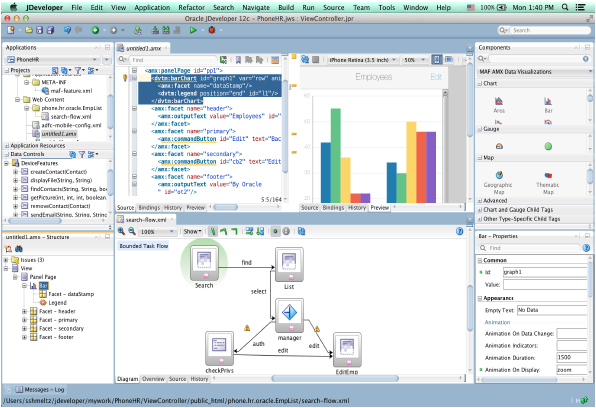Click the green Back navigation icon
Image resolution: width=596 pixels, height=408 pixels.
[95, 30]
